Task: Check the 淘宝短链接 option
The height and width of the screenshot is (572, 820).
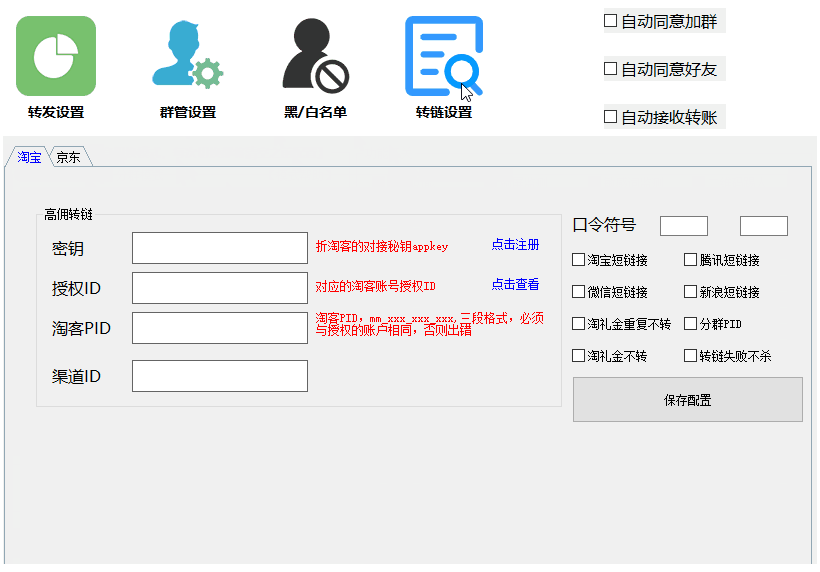Action: [578, 260]
